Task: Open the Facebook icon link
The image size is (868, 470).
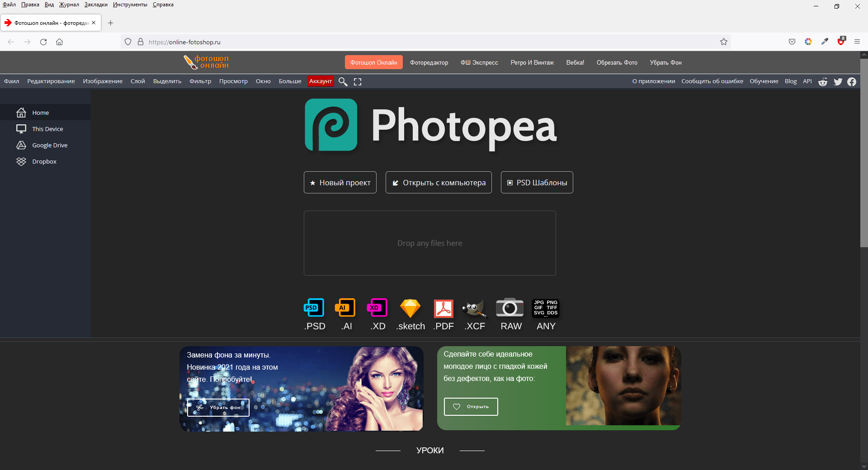Action: click(x=852, y=82)
